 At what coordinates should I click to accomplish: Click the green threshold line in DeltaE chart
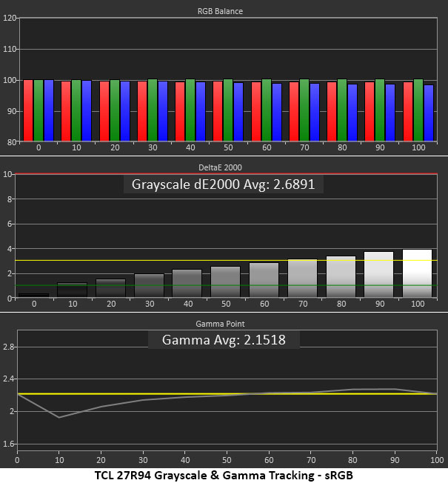point(226,285)
